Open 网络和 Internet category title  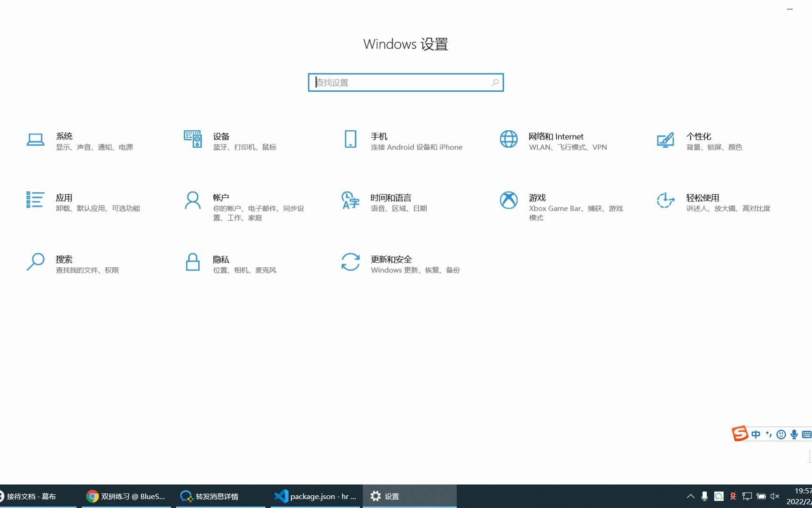pyautogui.click(x=556, y=136)
